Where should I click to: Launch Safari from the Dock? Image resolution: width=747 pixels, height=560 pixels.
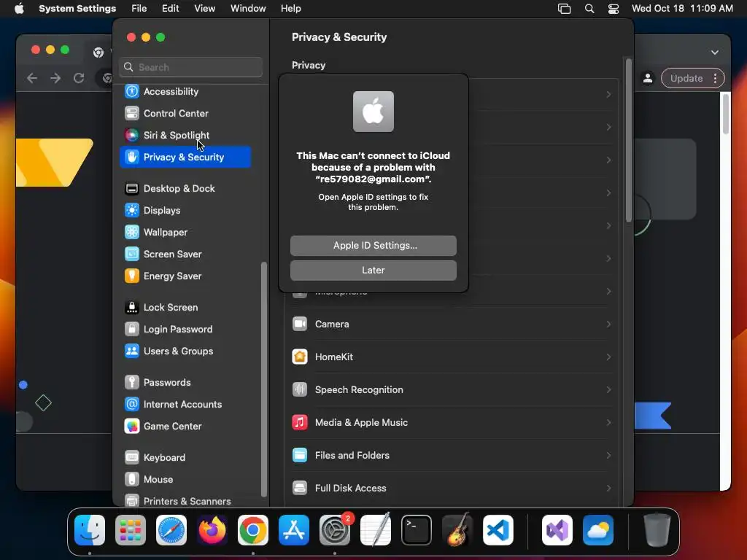point(171,530)
